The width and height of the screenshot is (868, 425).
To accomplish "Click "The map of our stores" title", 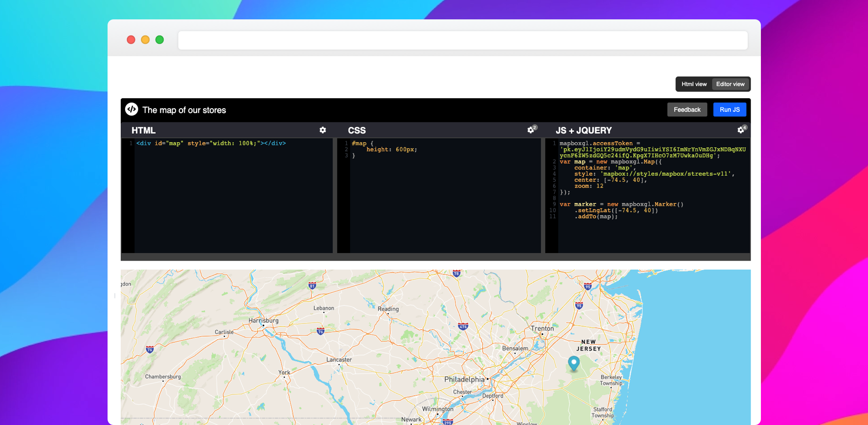I will coord(184,110).
